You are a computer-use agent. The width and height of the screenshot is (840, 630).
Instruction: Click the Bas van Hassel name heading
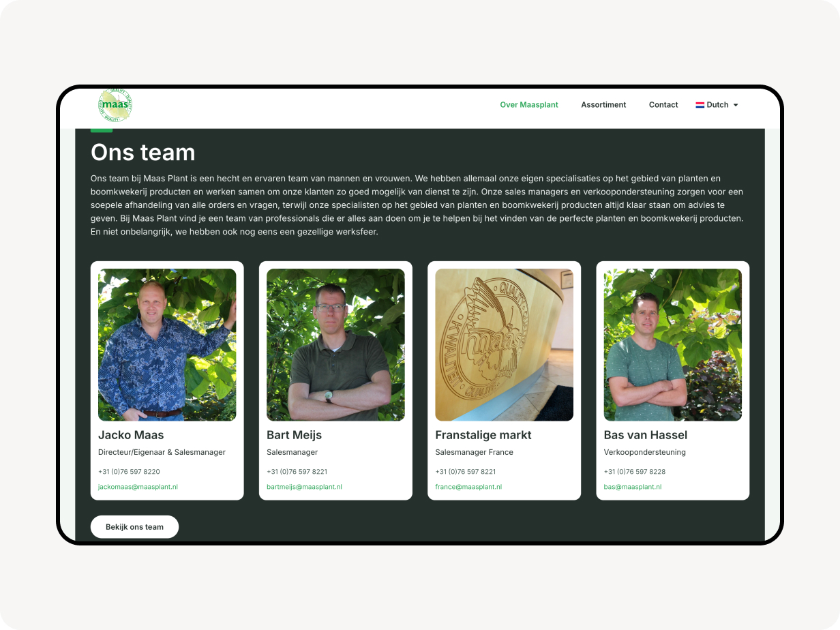pos(646,435)
